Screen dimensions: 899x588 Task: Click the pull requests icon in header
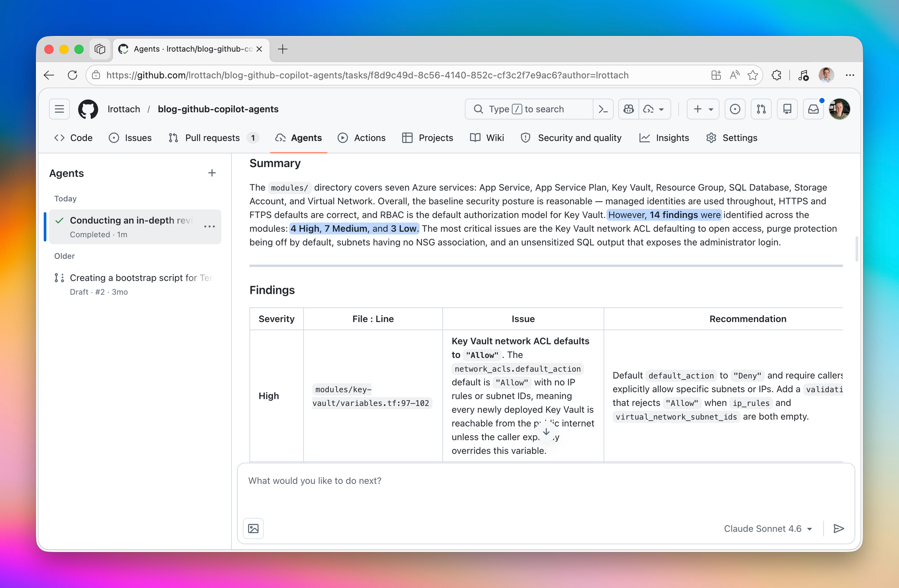(x=761, y=109)
